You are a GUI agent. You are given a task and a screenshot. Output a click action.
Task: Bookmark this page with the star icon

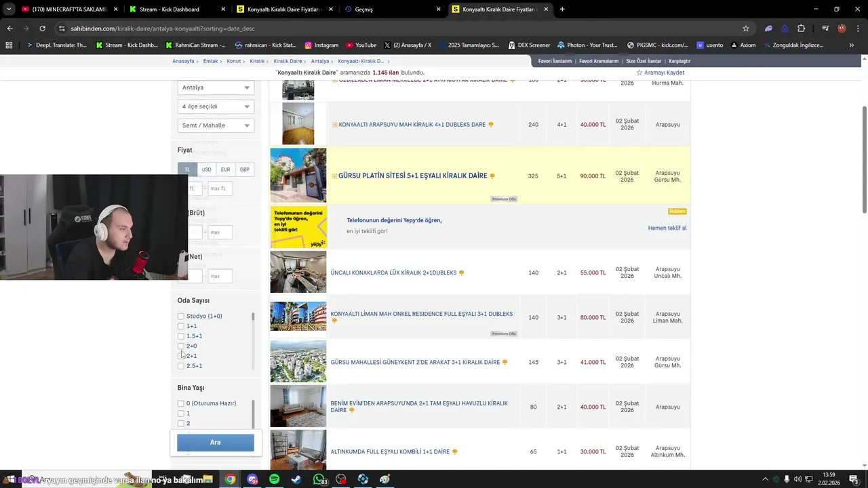coord(746,28)
